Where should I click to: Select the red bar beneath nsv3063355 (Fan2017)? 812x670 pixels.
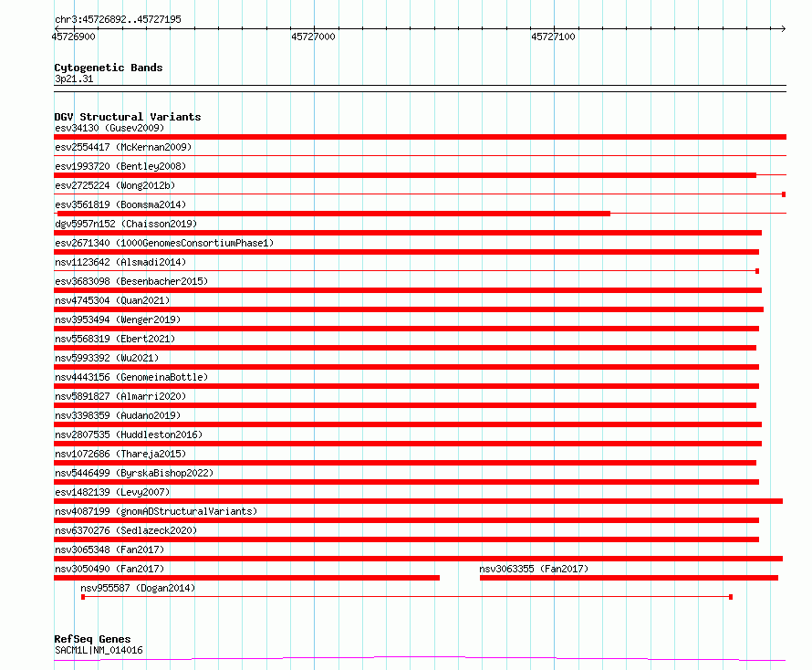629,578
